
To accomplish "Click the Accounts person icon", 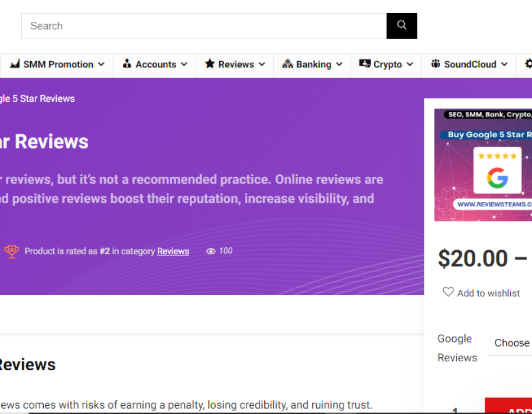I will click(x=127, y=64).
